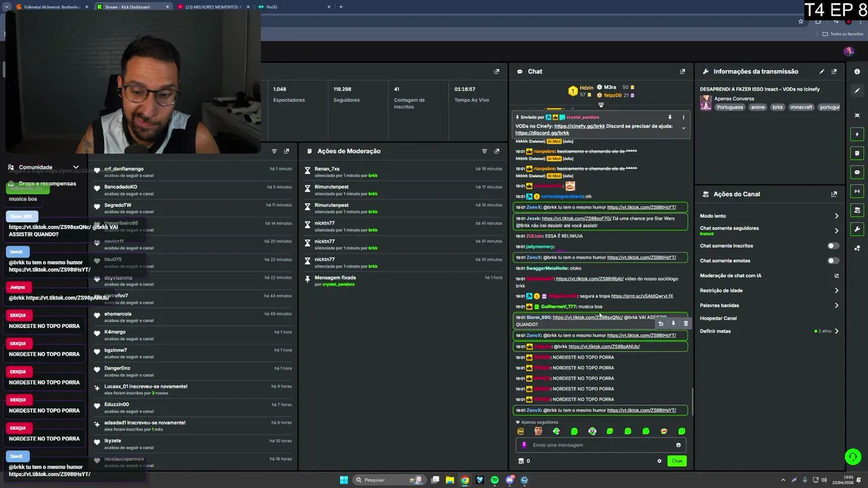Screen dimensions: 868x488
Task: Expand Palavras banidas options
Action: (836, 306)
